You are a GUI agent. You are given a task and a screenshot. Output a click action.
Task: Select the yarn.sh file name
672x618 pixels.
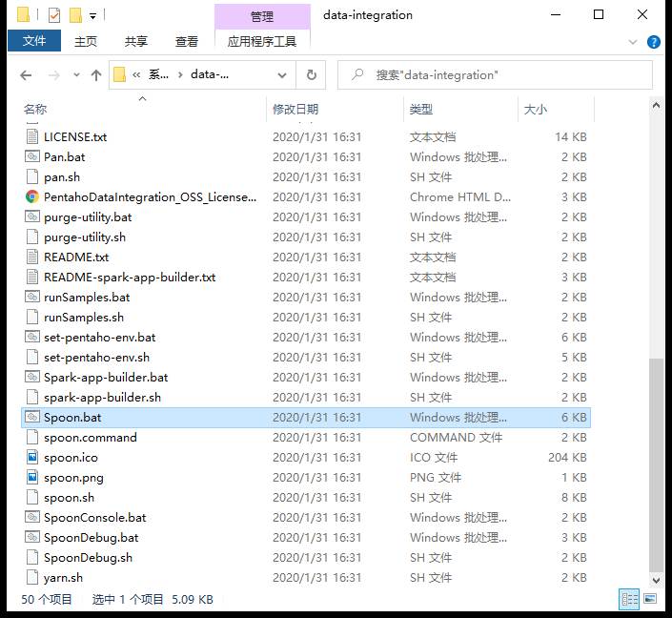(x=63, y=577)
